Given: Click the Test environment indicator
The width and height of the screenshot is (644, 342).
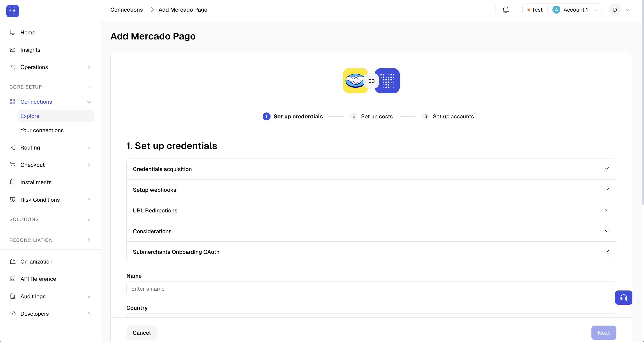Looking at the screenshot, I should pos(535,10).
